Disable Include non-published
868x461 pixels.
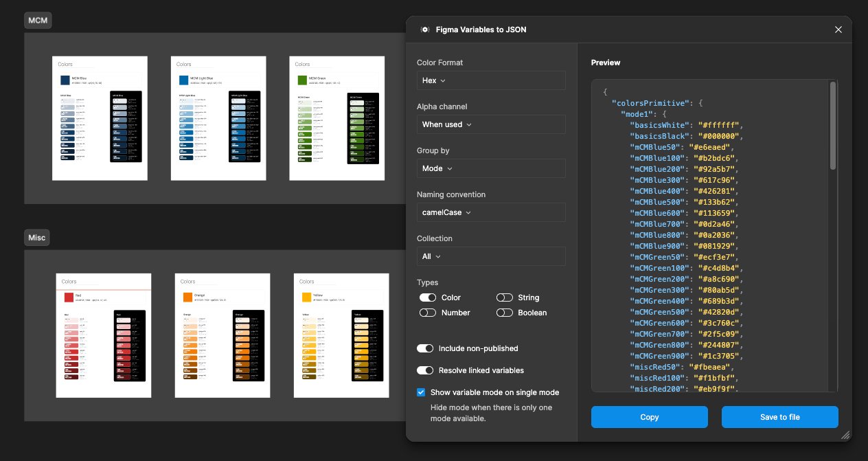click(x=424, y=348)
